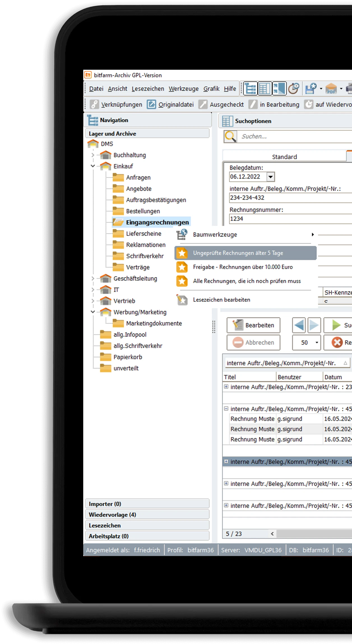Image resolution: width=352 pixels, height=644 pixels.
Task: Select the Lieferscheine folder
Action: (143, 234)
